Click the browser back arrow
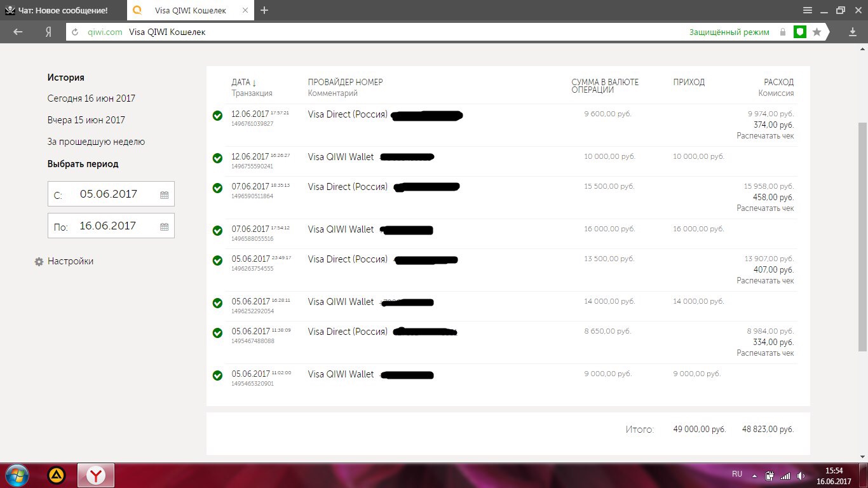The image size is (868, 488). [18, 32]
